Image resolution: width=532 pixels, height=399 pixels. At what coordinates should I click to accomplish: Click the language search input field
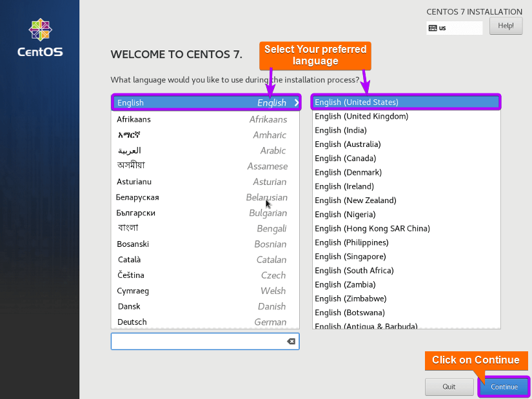click(x=205, y=342)
